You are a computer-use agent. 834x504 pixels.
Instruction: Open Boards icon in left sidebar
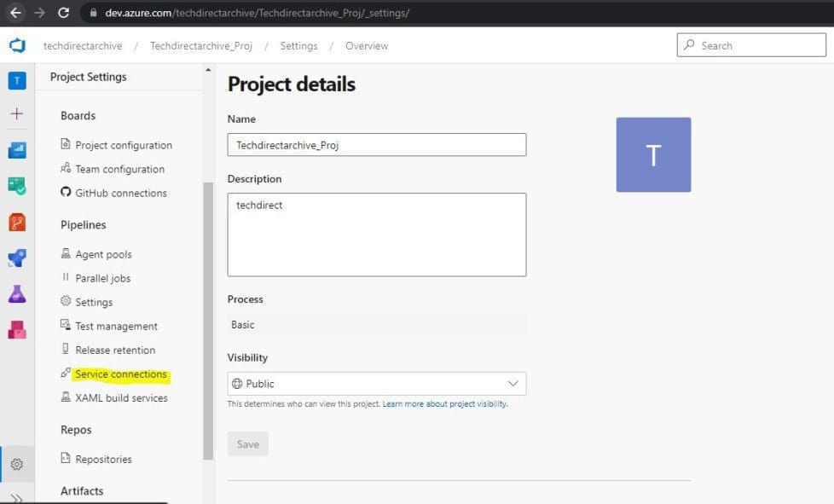pyautogui.click(x=17, y=150)
